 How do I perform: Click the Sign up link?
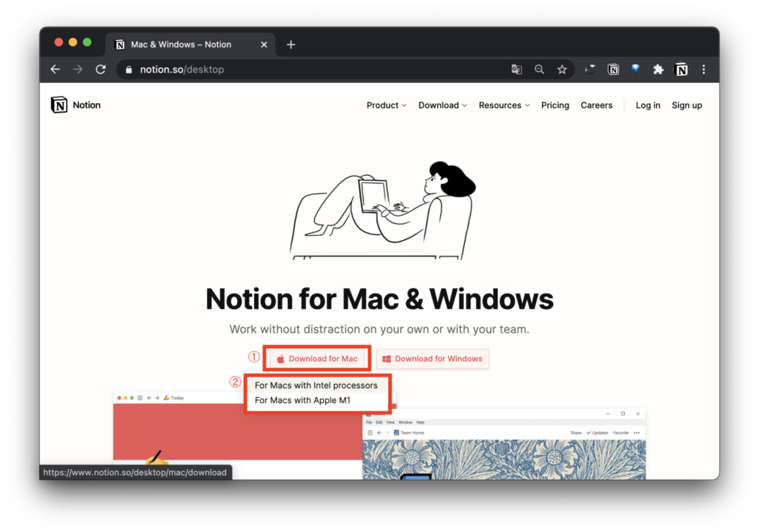pyautogui.click(x=686, y=105)
